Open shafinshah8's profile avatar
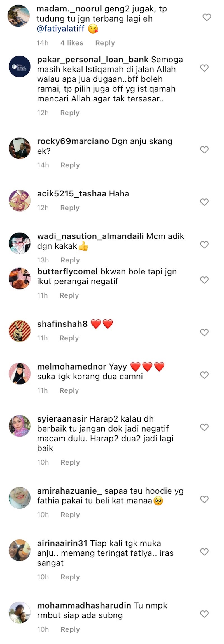This screenshot has width=224, height=644. click(x=20, y=331)
